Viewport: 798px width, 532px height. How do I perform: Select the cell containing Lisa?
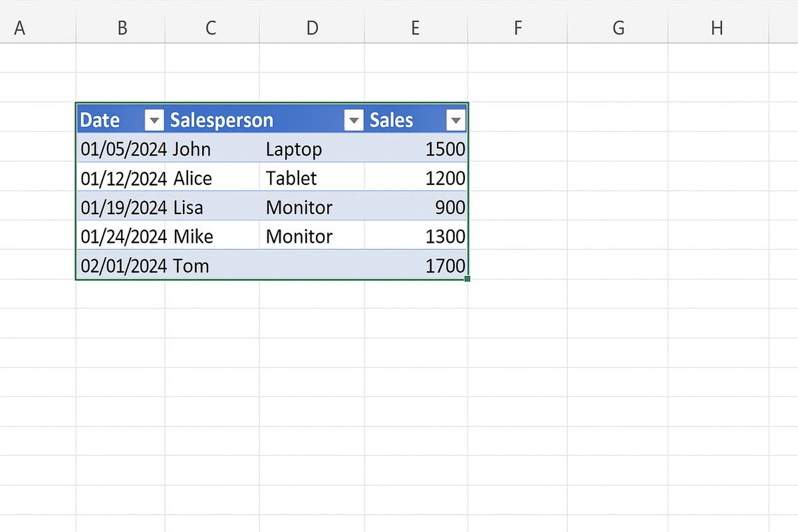tap(212, 207)
